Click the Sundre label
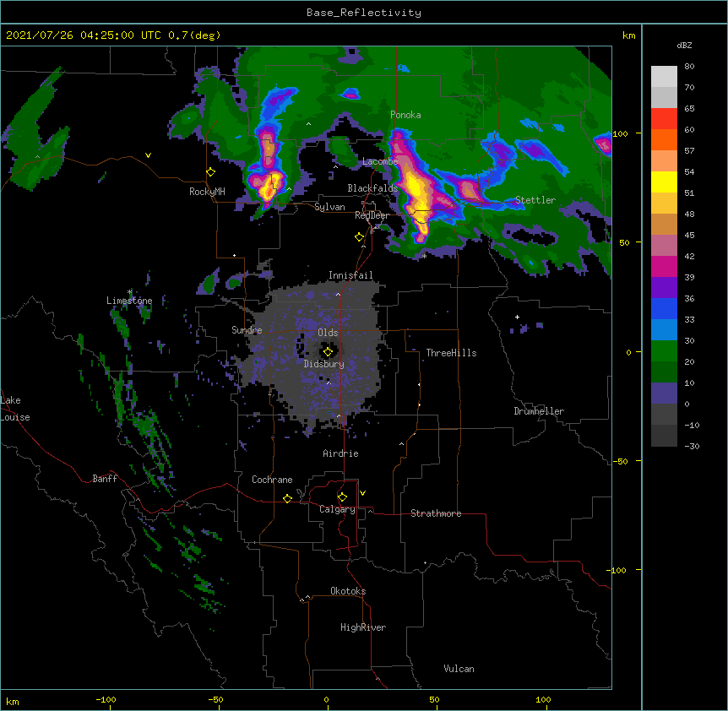728x711 pixels. coord(247,330)
